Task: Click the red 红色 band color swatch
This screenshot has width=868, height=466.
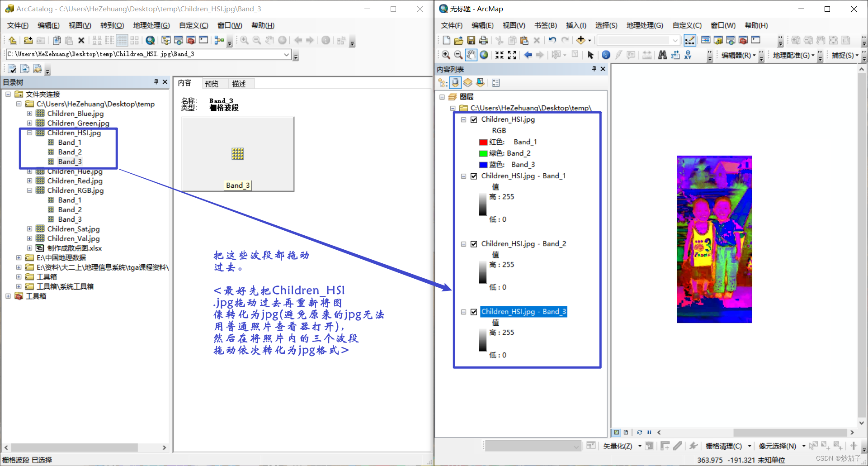Action: click(483, 142)
